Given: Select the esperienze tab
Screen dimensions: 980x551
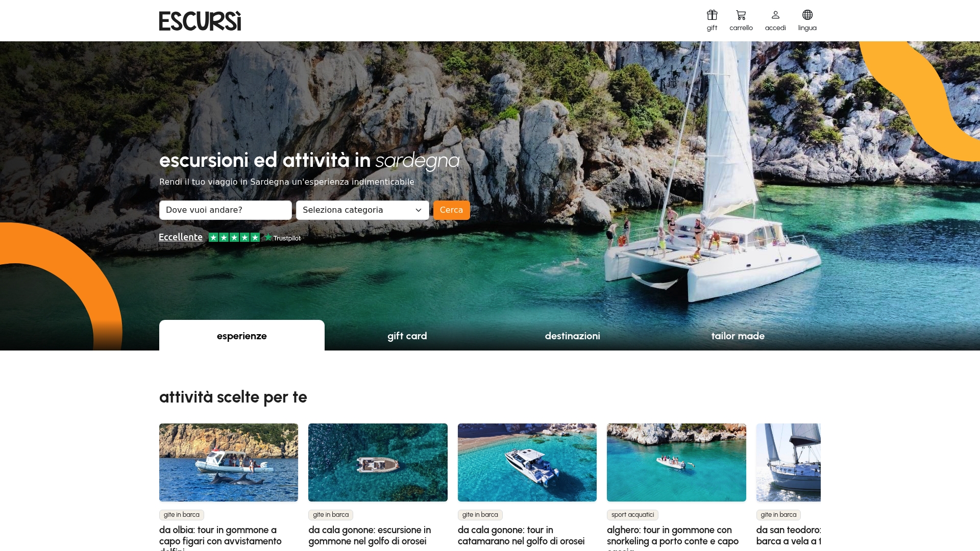Looking at the screenshot, I should tap(241, 336).
